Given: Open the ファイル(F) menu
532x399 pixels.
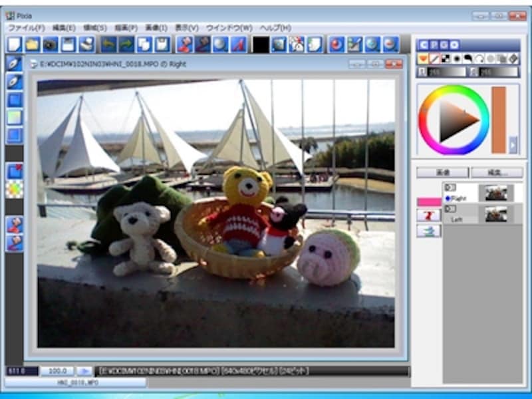Looking at the screenshot, I should [27, 28].
